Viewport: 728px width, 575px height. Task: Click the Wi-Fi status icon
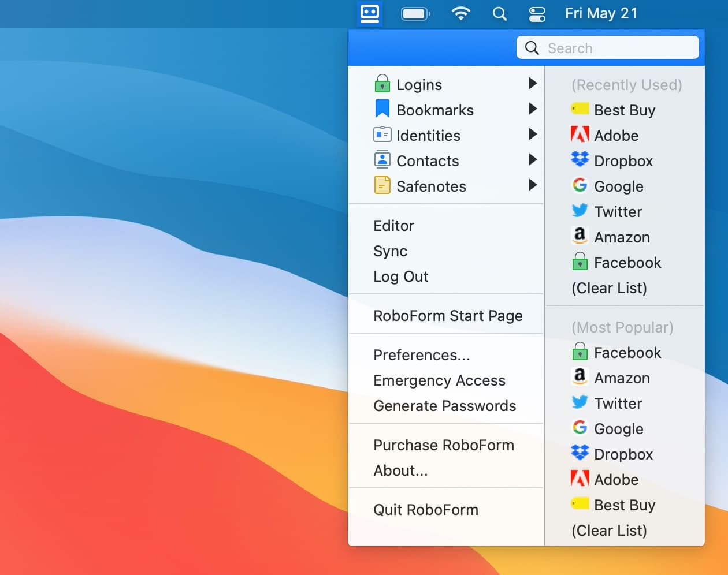pyautogui.click(x=460, y=14)
